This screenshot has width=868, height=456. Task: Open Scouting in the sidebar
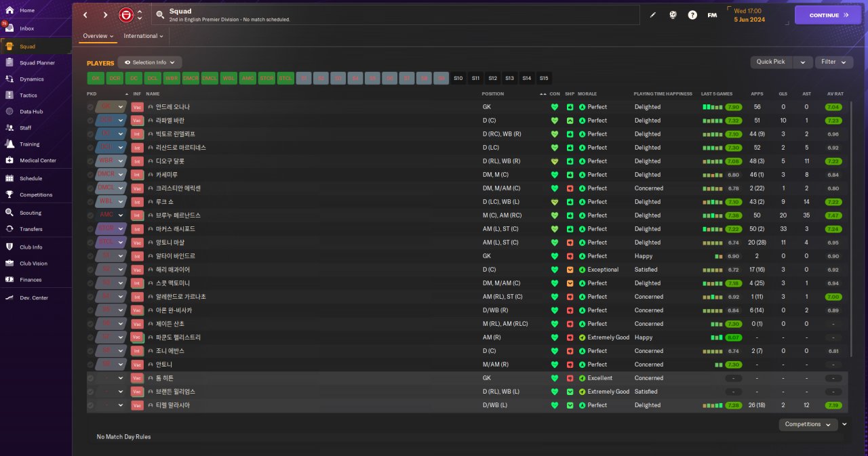point(31,213)
